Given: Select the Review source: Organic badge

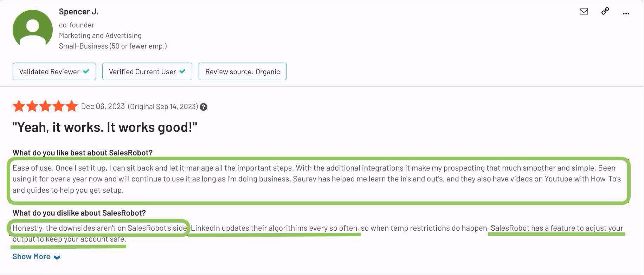Looking at the screenshot, I should [242, 71].
